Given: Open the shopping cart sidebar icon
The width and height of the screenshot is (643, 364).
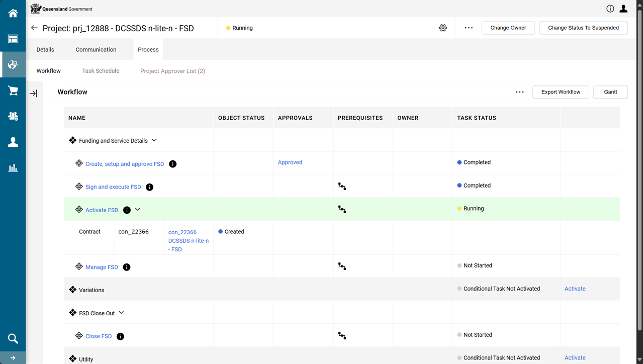Looking at the screenshot, I should [13, 90].
